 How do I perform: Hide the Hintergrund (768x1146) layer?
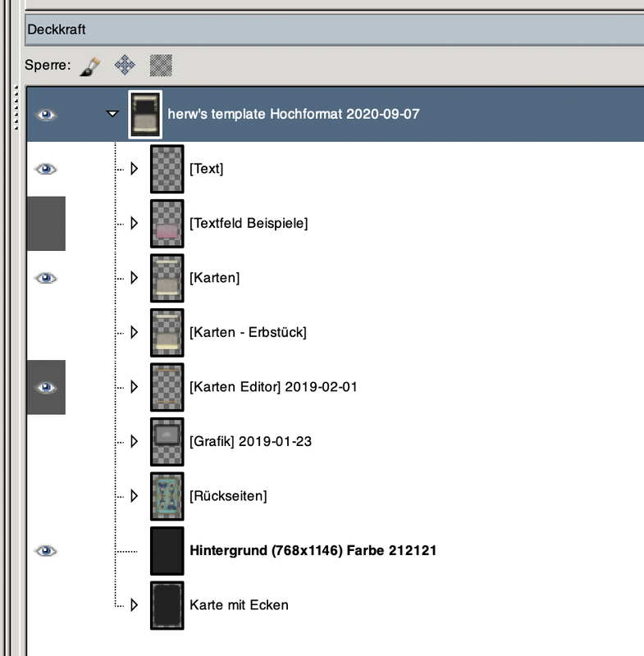(46, 551)
